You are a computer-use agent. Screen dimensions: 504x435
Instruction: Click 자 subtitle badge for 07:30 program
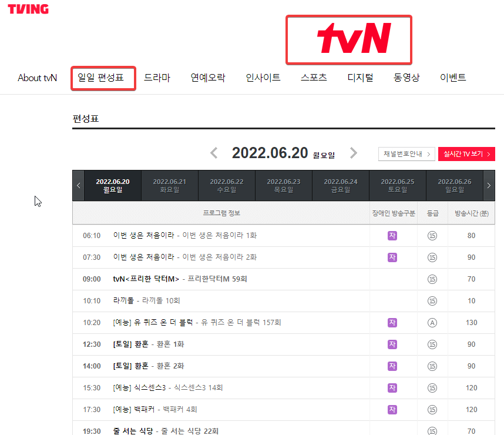(x=392, y=257)
